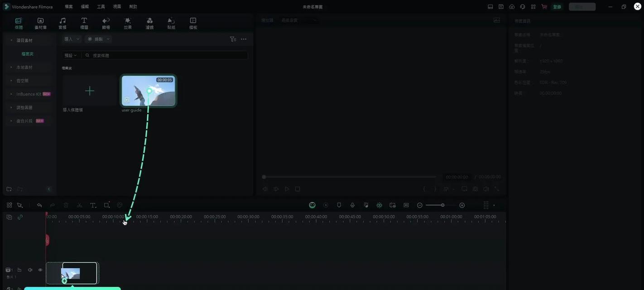Open the media panel more-options menu

[x=244, y=39]
